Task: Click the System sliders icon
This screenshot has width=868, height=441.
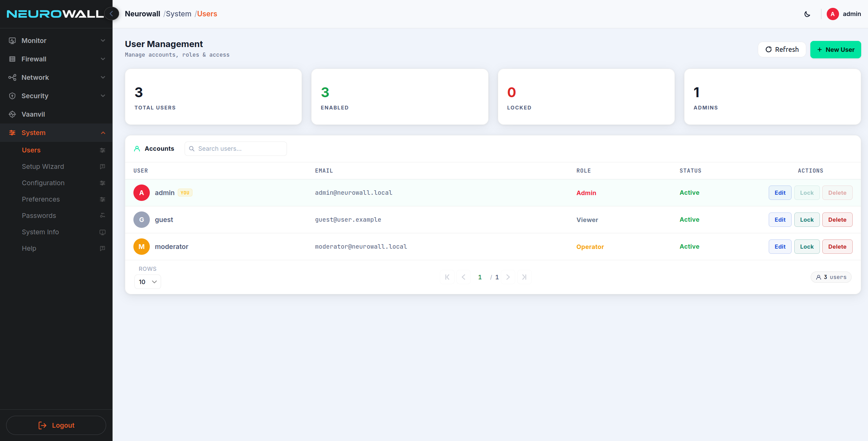Action: click(x=12, y=133)
